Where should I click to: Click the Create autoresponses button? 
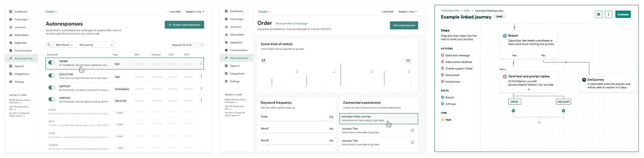click(184, 25)
